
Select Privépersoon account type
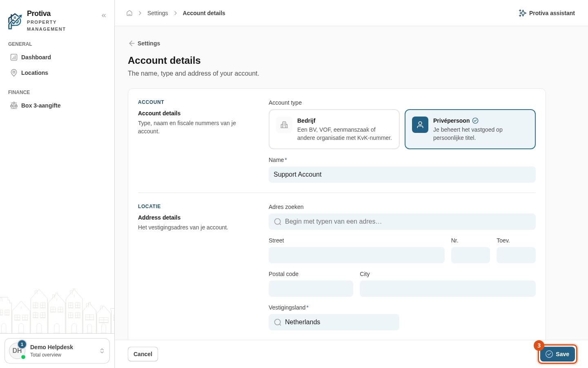coord(470,129)
